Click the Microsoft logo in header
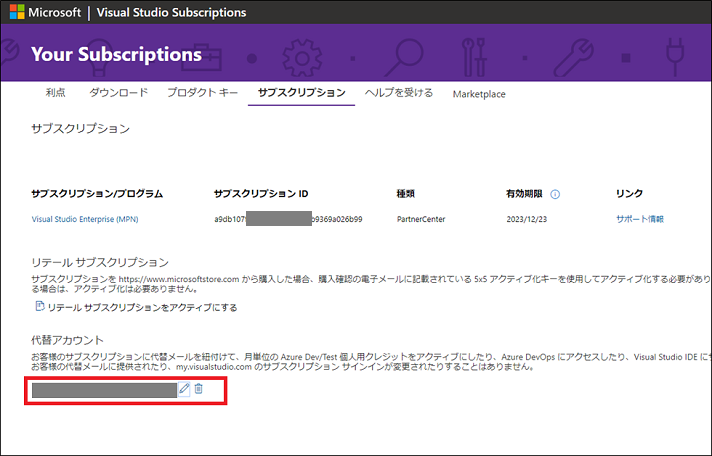This screenshot has width=712, height=456. (17, 12)
